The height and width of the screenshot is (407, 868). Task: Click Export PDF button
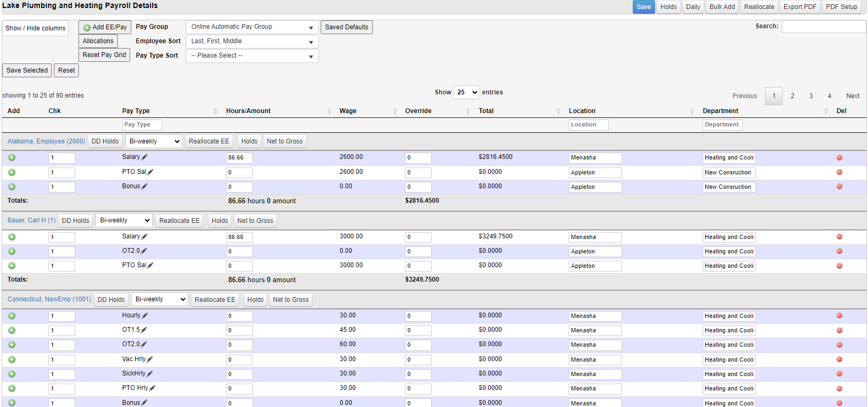click(800, 7)
